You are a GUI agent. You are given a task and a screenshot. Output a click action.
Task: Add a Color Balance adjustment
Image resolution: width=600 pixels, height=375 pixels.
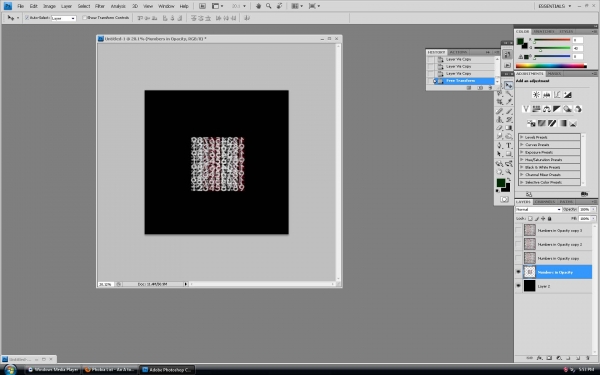coord(546,109)
